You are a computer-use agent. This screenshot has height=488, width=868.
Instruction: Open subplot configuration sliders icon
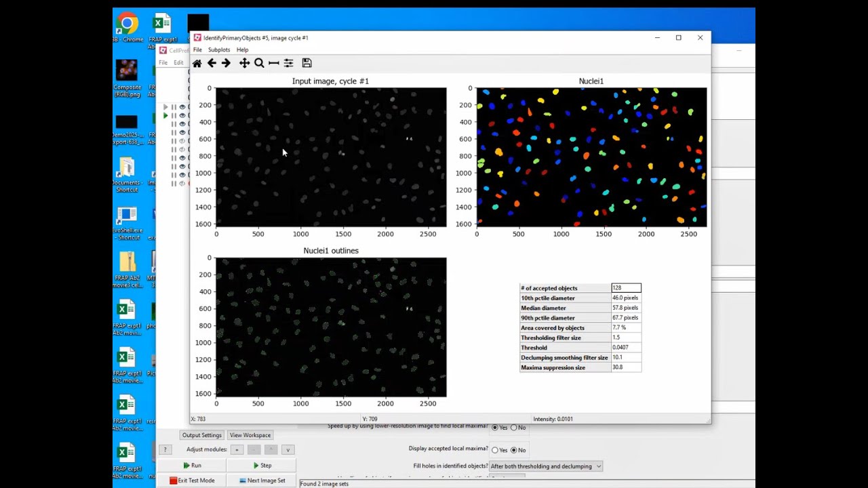(x=288, y=63)
